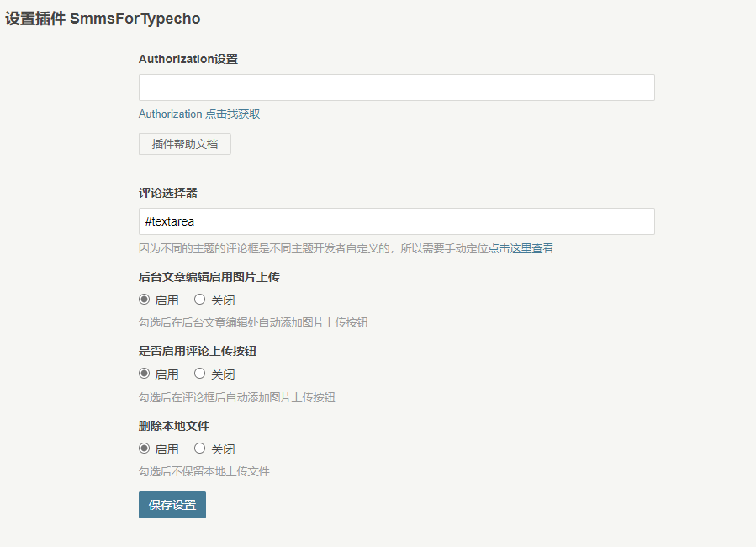Open the 插件帮助文档 button
This screenshot has width=756, height=547.
point(185,144)
